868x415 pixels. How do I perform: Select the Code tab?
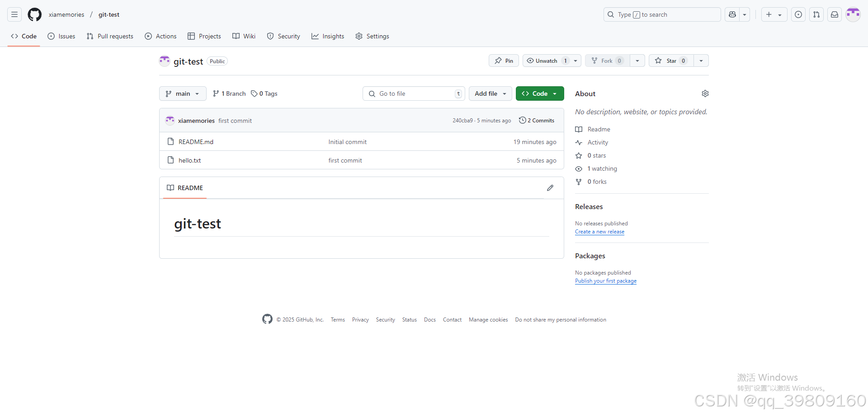[x=24, y=36]
